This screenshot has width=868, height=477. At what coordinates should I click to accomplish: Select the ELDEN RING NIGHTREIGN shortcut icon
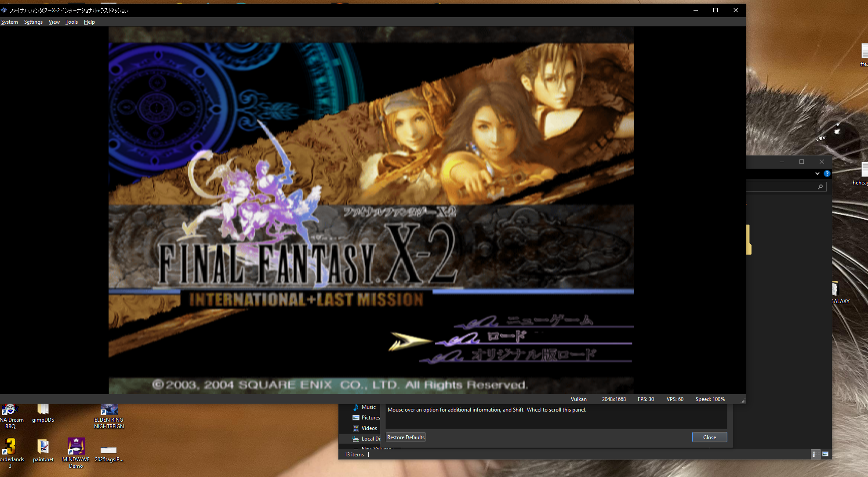pos(109,416)
